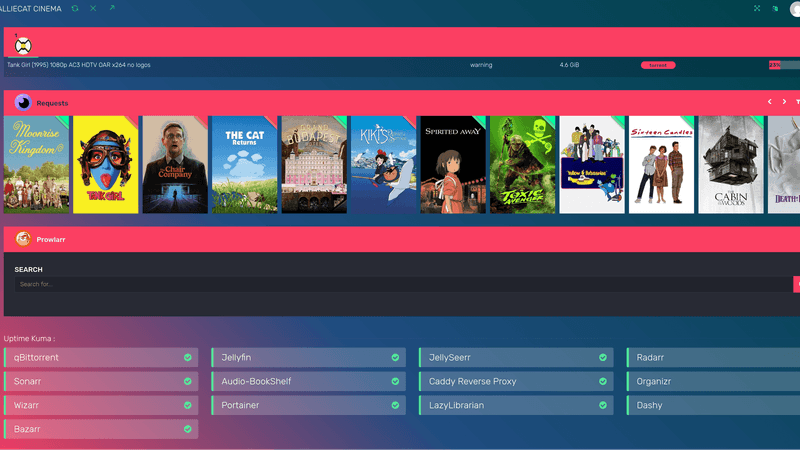Screen dimensions: 800x450
Task: Click the LazyLibrarian green status checkmark
Action: click(603, 406)
